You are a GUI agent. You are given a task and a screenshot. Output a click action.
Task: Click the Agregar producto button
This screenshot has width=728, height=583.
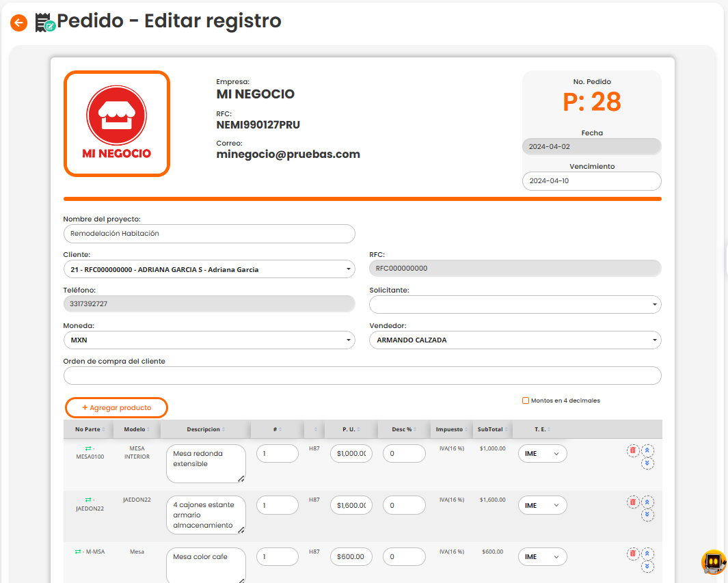tap(116, 407)
